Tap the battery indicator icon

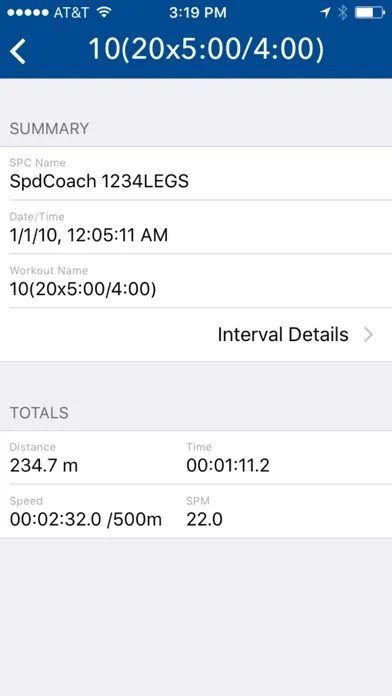pyautogui.click(x=370, y=13)
